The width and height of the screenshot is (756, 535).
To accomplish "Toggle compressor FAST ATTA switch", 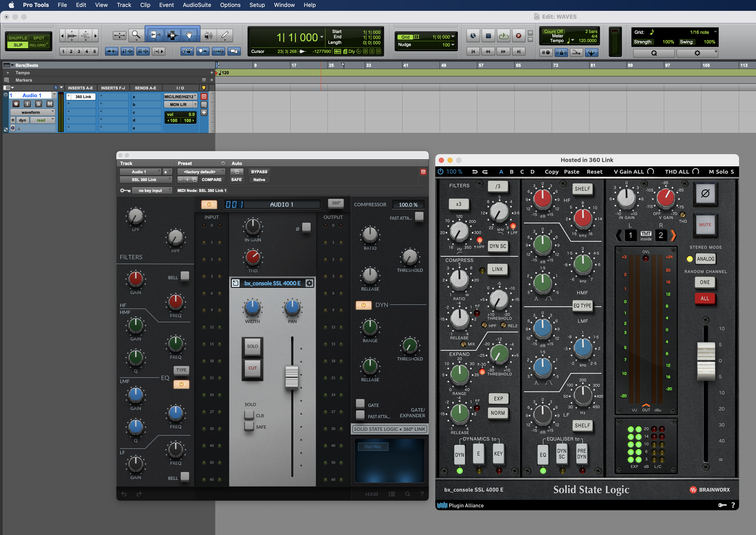I will click(x=419, y=216).
